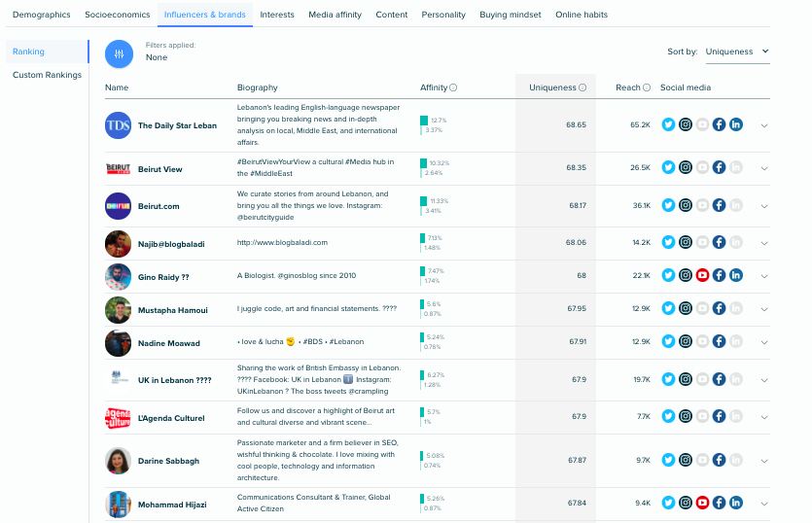Open the Mustapha Hamoui profile name
The width and height of the screenshot is (812, 523).
point(172,310)
